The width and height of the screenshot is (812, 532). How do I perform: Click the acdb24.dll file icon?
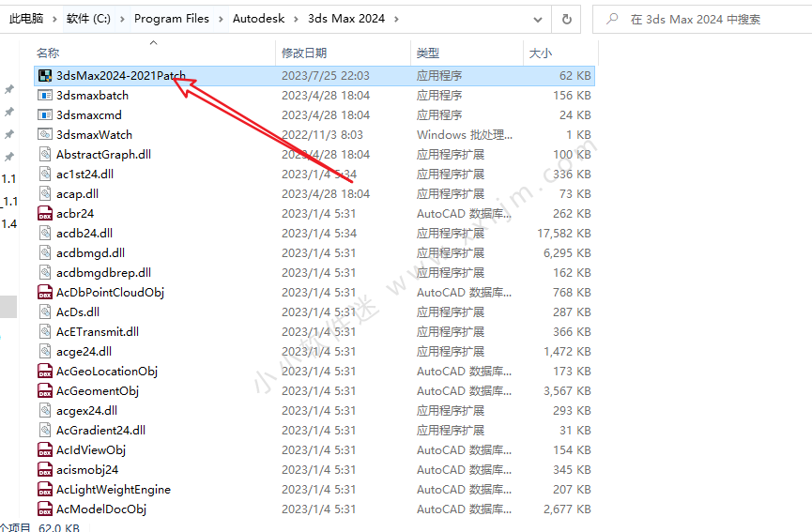tap(45, 233)
